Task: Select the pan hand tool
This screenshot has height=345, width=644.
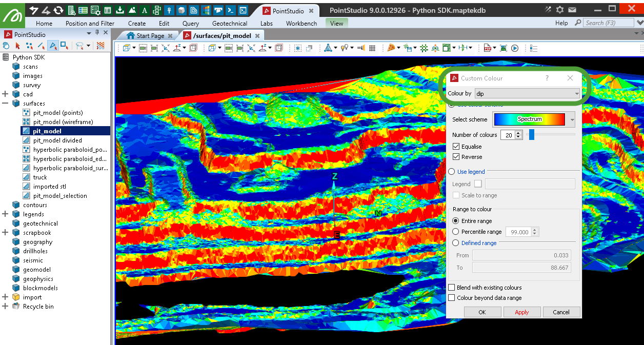Action: pos(6,46)
